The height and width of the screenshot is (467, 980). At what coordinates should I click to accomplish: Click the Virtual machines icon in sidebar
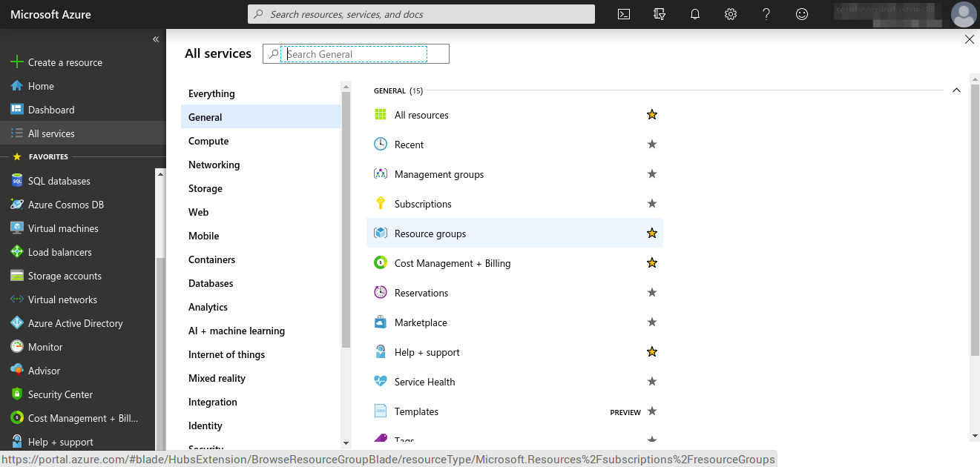point(16,228)
